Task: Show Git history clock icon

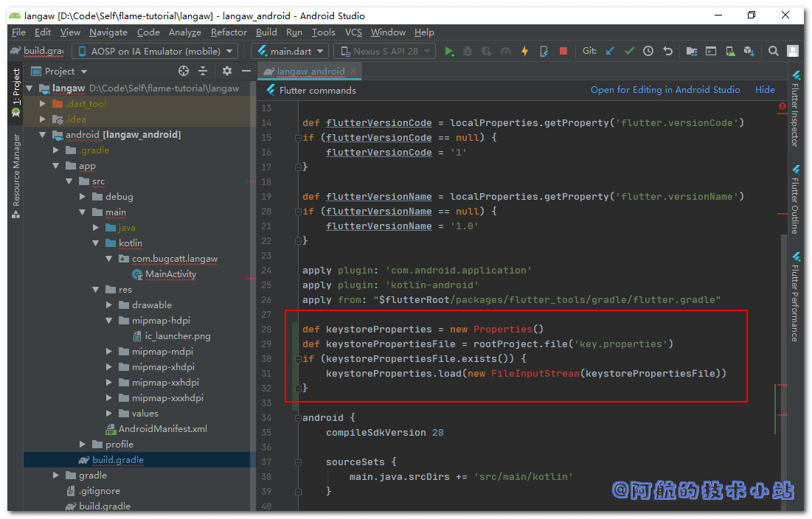Action: (648, 51)
